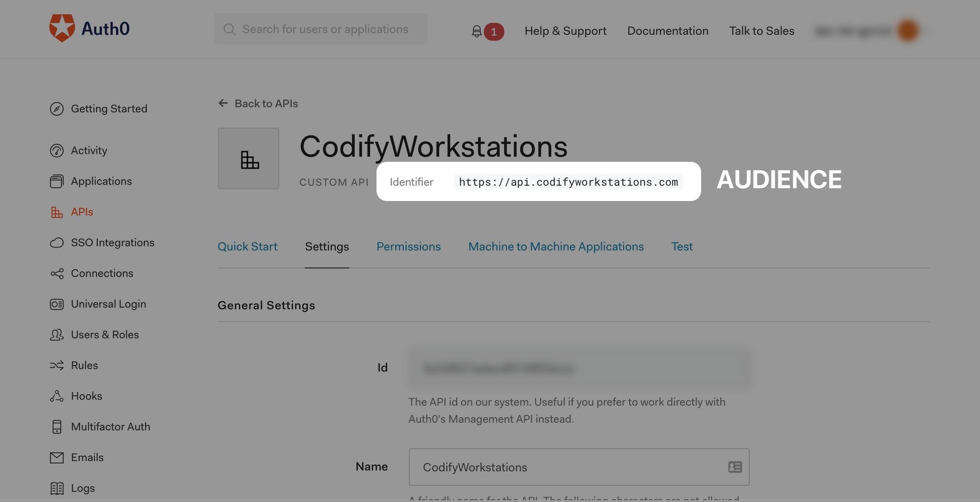This screenshot has height=502, width=980.
Task: Open the Activity dashboard icon
Action: (56, 151)
